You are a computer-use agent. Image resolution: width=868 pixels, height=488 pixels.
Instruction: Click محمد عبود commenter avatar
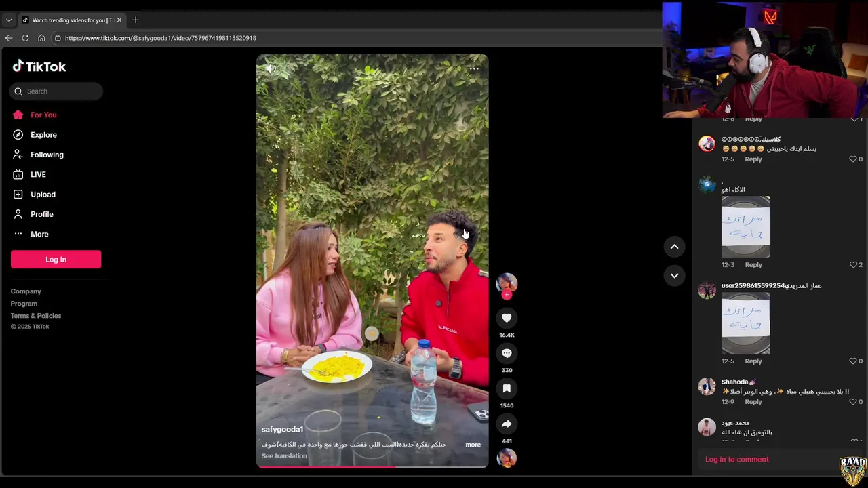click(707, 427)
